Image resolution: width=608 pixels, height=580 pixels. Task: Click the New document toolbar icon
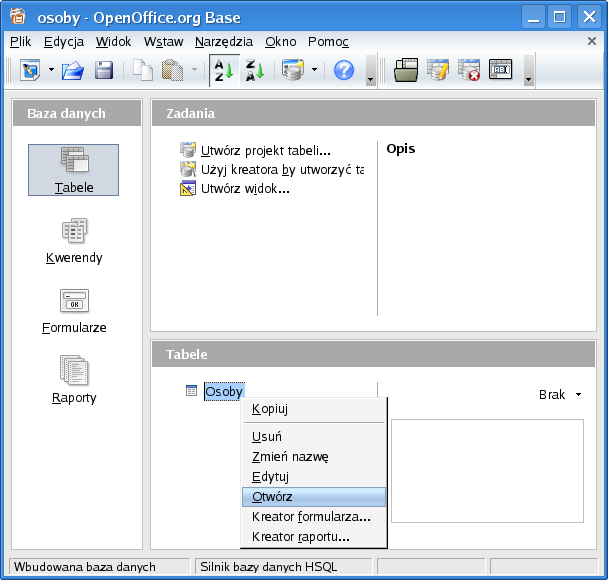30,70
